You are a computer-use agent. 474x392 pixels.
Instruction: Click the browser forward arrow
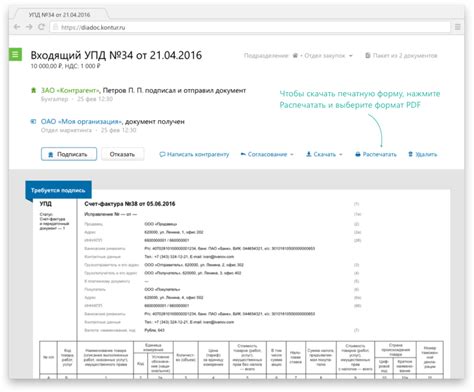(29, 27)
